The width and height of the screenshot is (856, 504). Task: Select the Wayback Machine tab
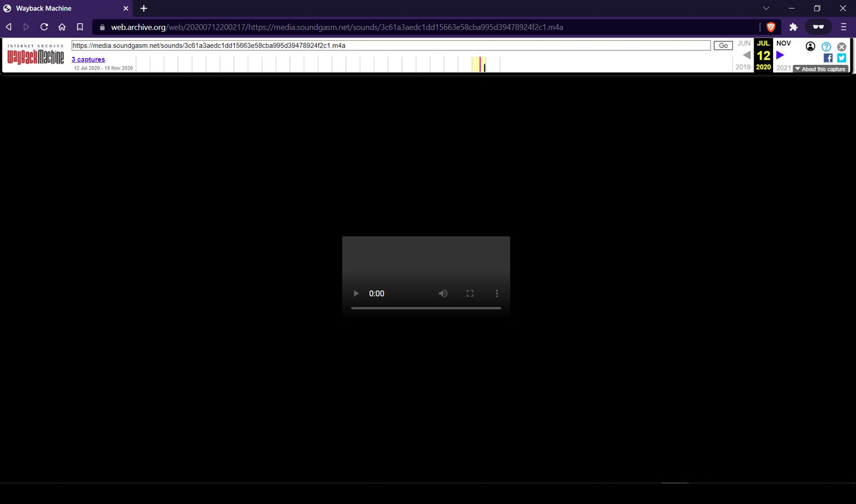(x=66, y=8)
